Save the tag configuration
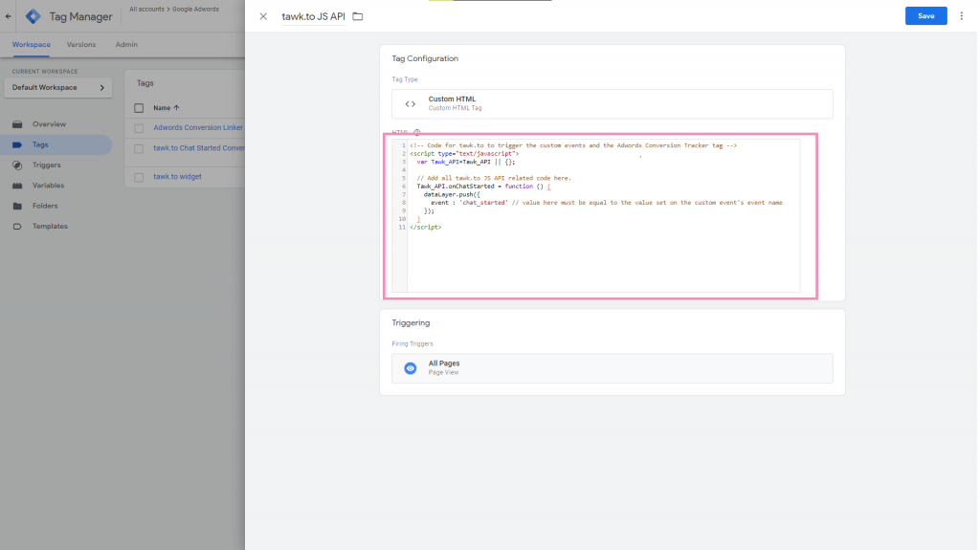The height and width of the screenshot is (550, 980). [x=925, y=15]
